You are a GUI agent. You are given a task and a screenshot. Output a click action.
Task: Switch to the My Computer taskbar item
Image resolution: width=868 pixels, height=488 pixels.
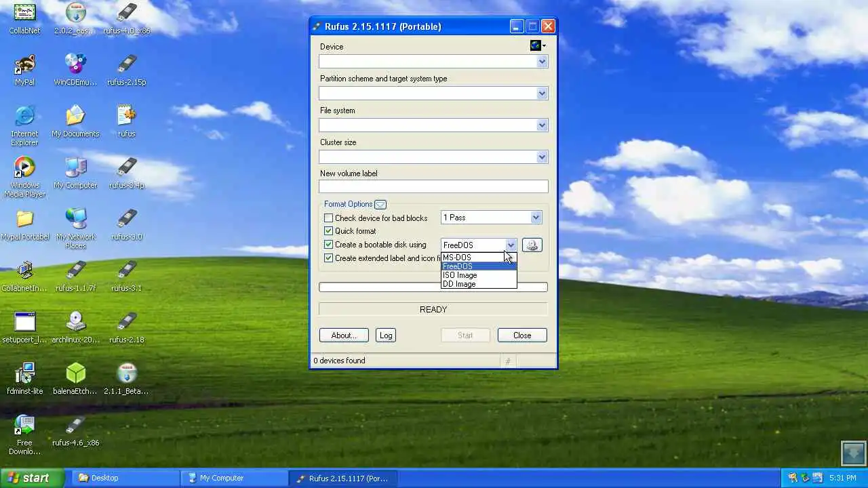(x=235, y=478)
